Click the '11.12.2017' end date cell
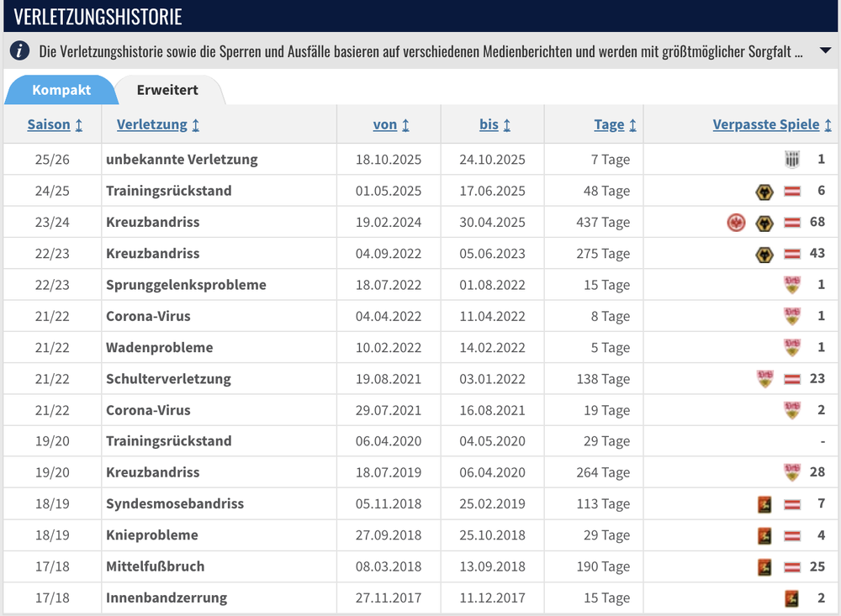This screenshot has height=616, width=841. coord(492,598)
